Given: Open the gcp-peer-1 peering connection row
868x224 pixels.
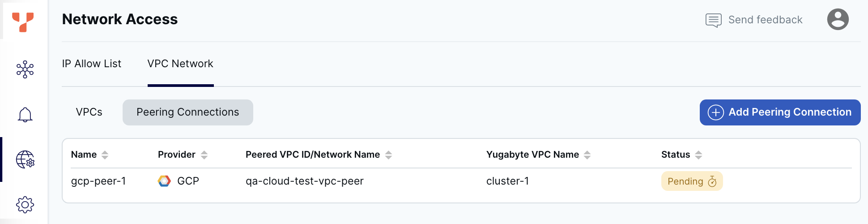Looking at the screenshot, I should [x=98, y=181].
